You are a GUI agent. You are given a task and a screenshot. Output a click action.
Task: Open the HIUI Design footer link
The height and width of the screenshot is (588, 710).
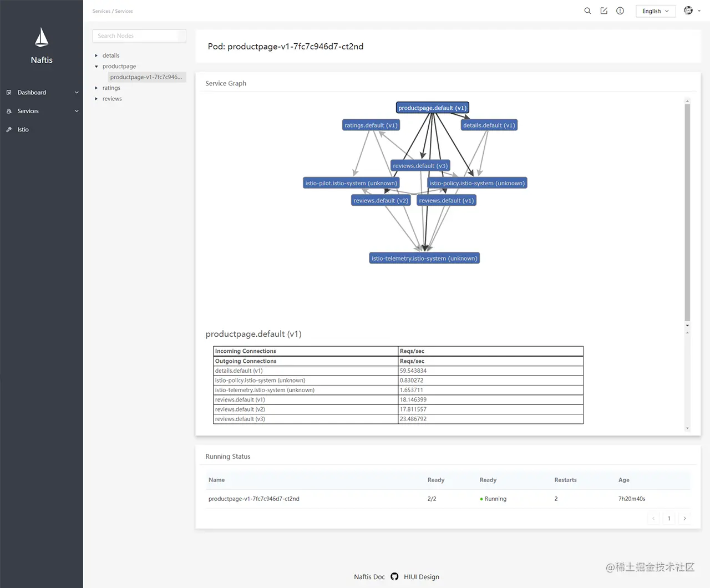(422, 577)
